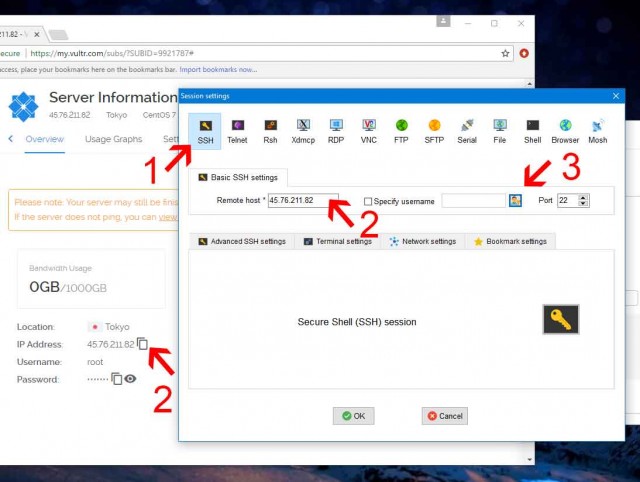Switch to the Network settings tab

(423, 241)
